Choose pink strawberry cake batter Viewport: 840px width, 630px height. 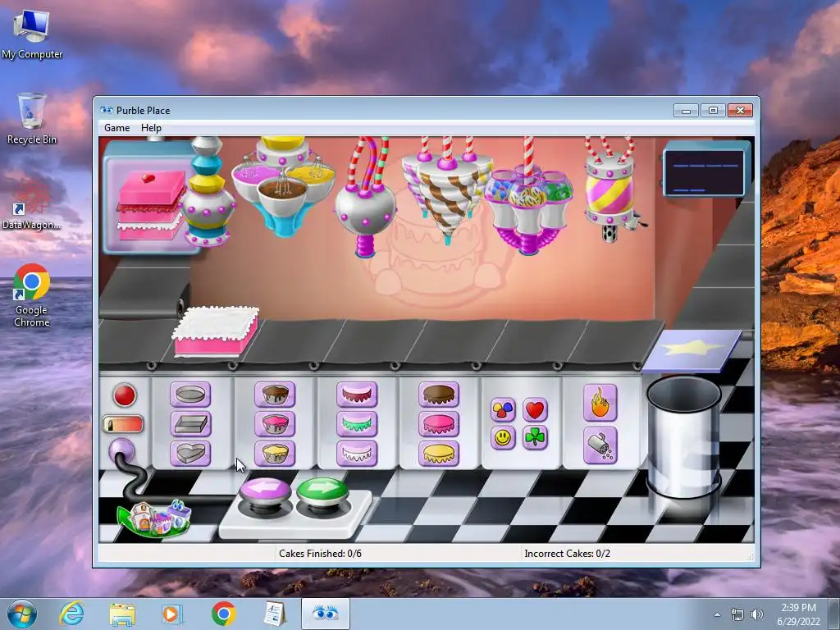point(275,424)
